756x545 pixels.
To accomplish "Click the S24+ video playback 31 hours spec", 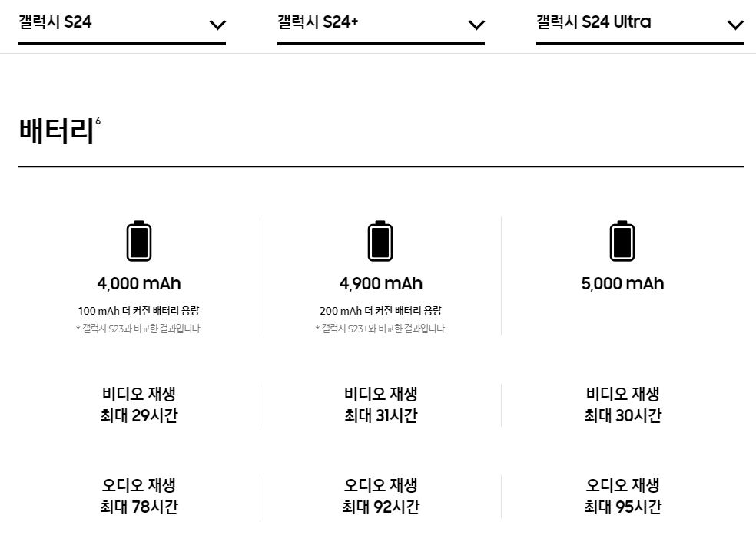I will pos(380,405).
